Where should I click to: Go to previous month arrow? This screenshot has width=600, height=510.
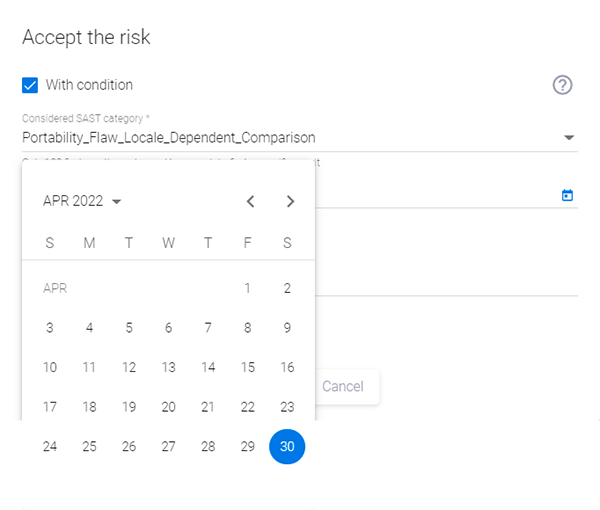pyautogui.click(x=250, y=201)
